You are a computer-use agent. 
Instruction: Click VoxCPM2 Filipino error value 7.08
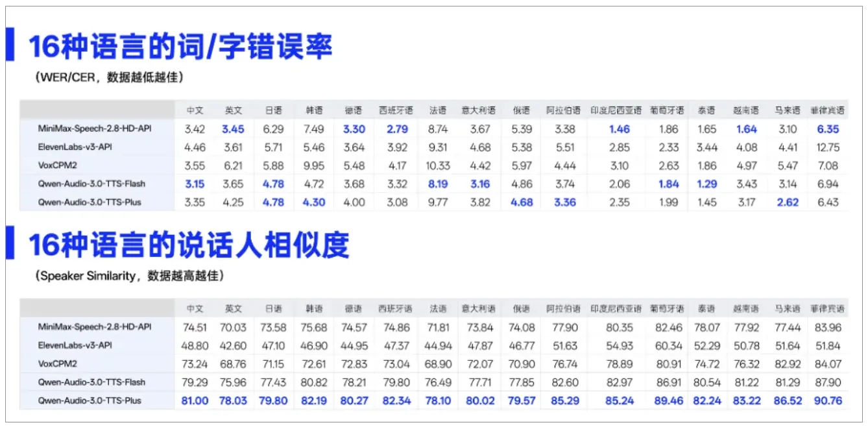tap(827, 165)
